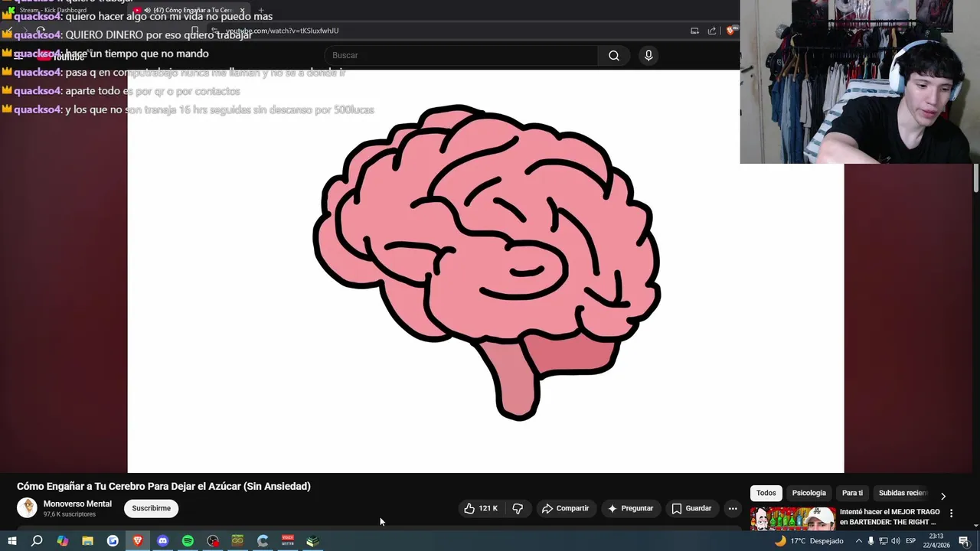Open the Windows notification center icon
The image size is (980, 551).
click(x=964, y=541)
